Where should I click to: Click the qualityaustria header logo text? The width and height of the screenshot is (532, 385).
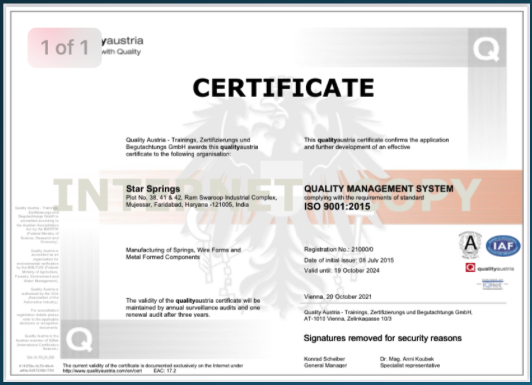coord(122,45)
